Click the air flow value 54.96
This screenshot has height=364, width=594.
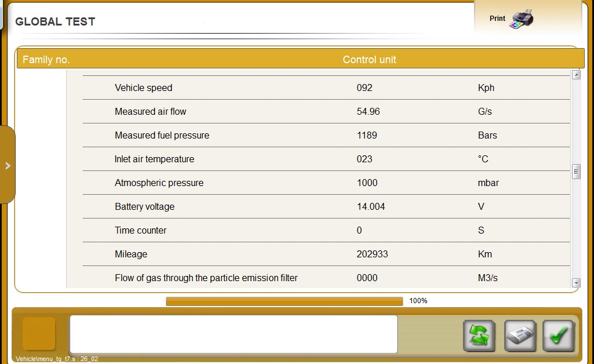click(x=368, y=112)
